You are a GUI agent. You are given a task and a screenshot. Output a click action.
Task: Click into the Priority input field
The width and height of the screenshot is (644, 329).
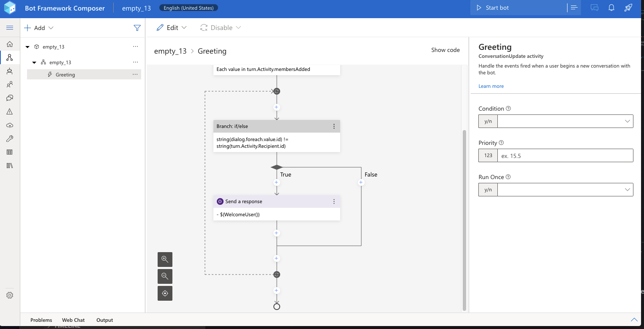coord(565,155)
